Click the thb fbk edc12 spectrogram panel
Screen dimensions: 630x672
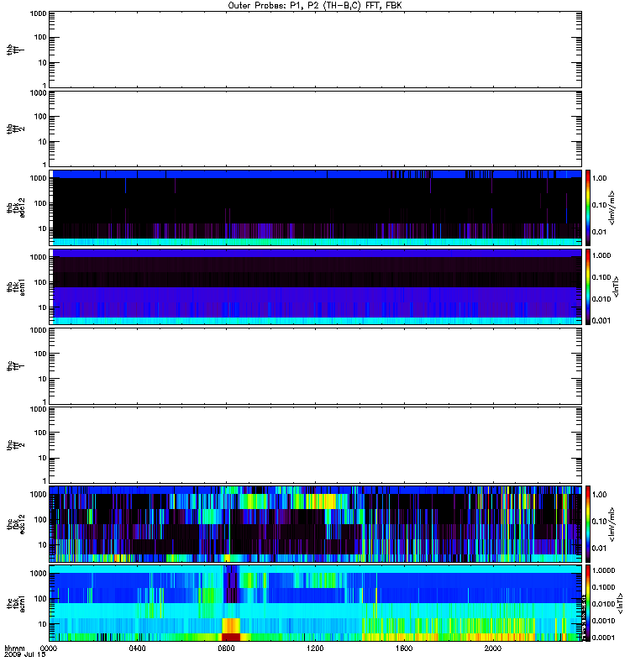tap(316, 207)
